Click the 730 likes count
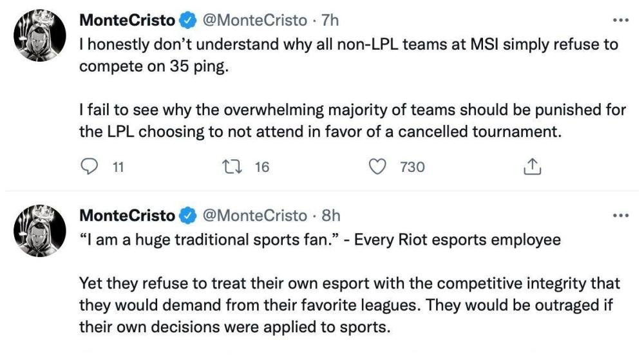644x358 pixels. point(412,167)
